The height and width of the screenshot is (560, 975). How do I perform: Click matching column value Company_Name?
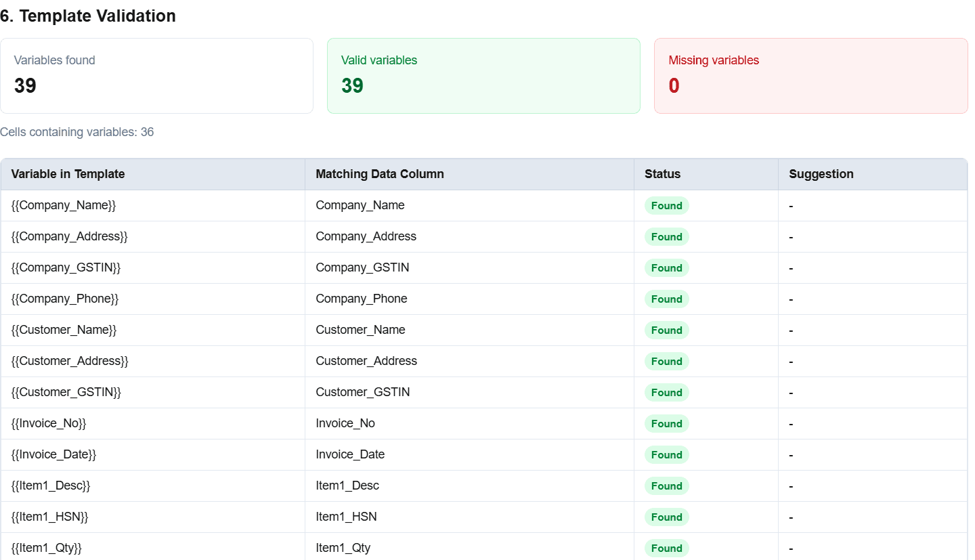point(360,205)
